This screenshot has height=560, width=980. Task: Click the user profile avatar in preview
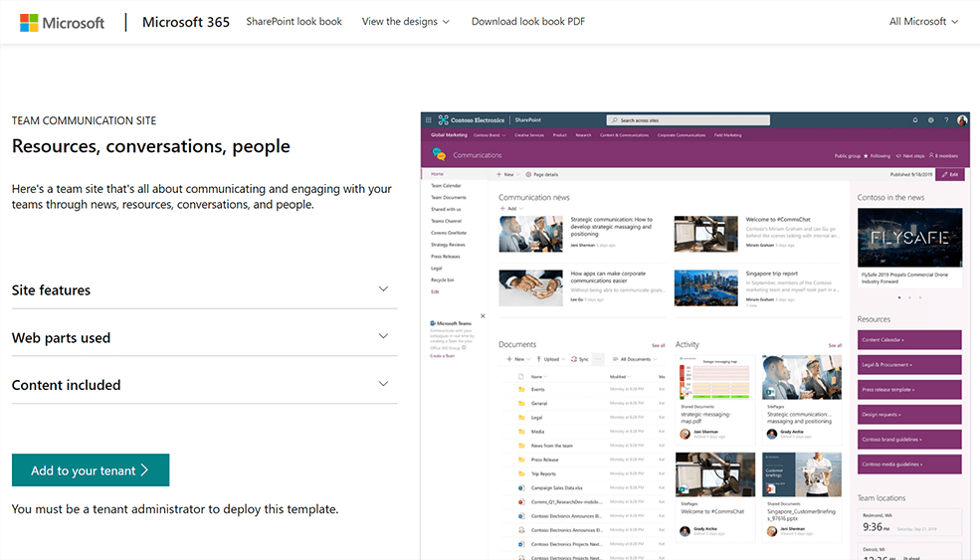pos(962,120)
